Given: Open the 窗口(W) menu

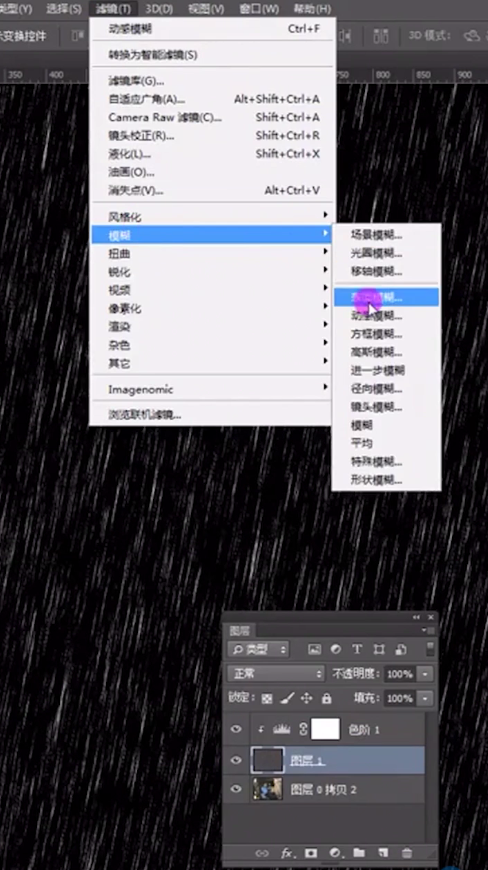Looking at the screenshot, I should click(x=259, y=9).
